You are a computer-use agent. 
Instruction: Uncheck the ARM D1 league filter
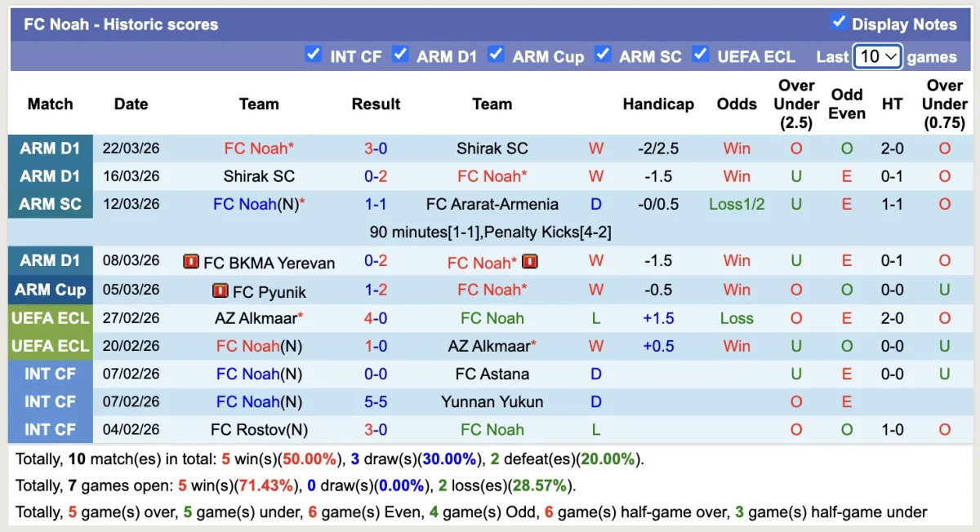(400, 55)
